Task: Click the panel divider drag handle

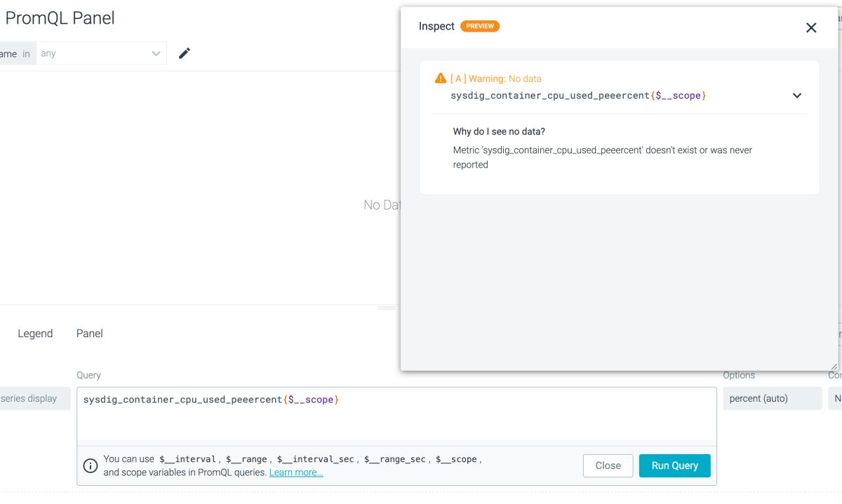Action: click(387, 308)
